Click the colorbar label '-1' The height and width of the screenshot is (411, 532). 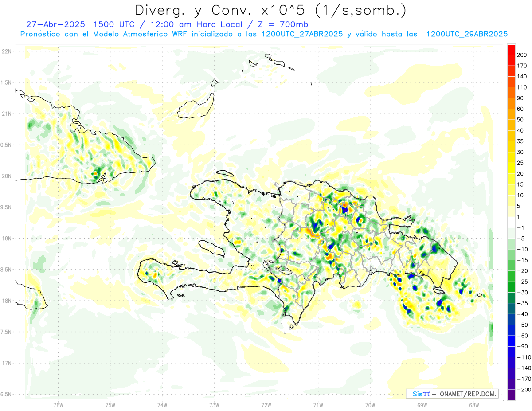520,227
